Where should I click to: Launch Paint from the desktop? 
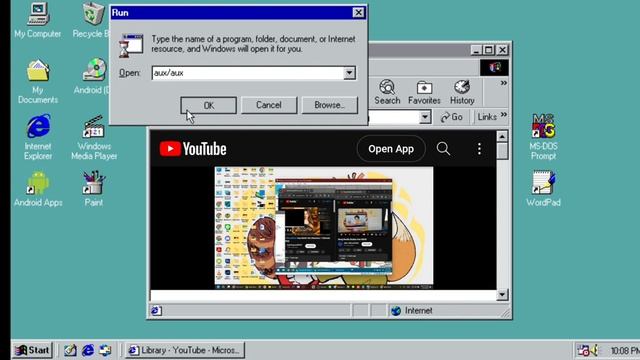tap(94, 189)
